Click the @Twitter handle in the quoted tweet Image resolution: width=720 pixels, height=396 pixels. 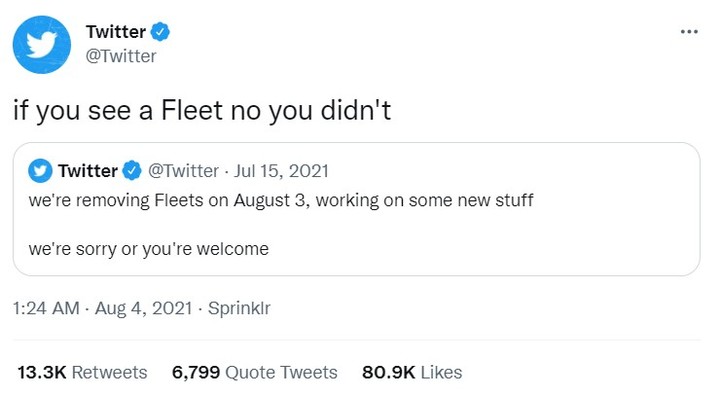pyautogui.click(x=183, y=171)
